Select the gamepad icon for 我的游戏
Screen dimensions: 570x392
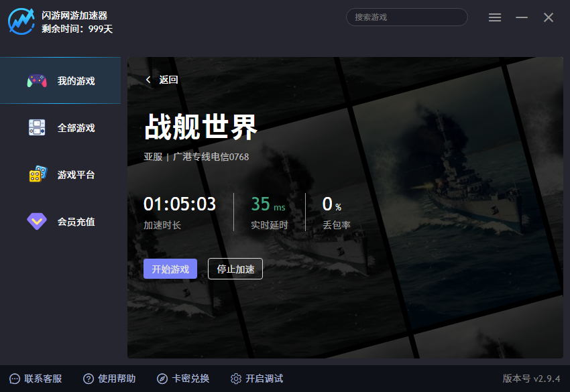(37, 80)
